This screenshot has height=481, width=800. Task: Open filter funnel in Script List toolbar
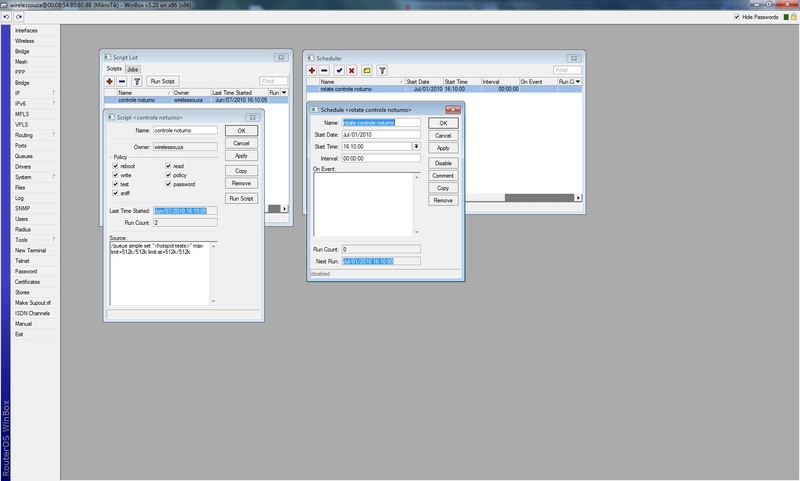click(137, 81)
